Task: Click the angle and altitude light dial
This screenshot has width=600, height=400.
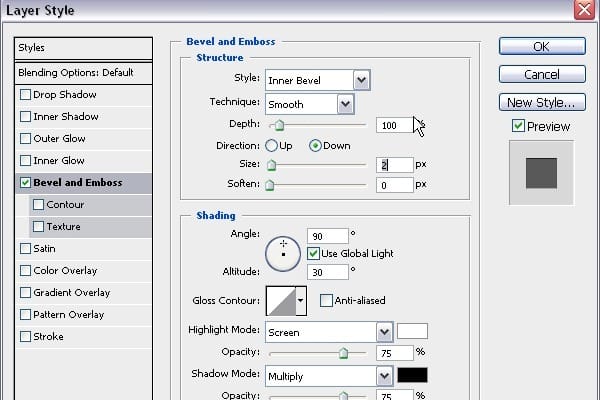Action: click(x=283, y=254)
